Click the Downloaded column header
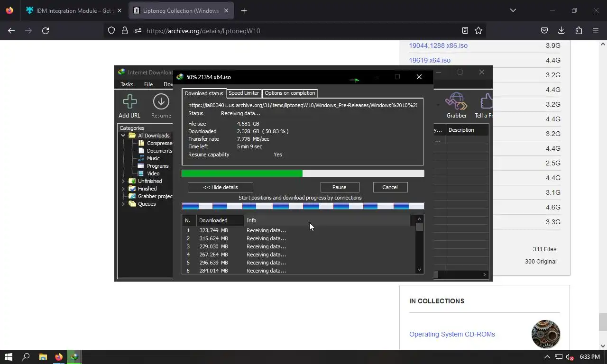 (x=220, y=220)
